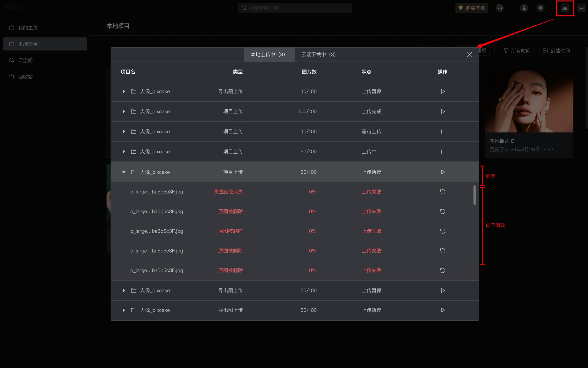This screenshot has height=368, width=588.
Task: Resume the first paused 10/100 upload
Action: click(x=442, y=92)
